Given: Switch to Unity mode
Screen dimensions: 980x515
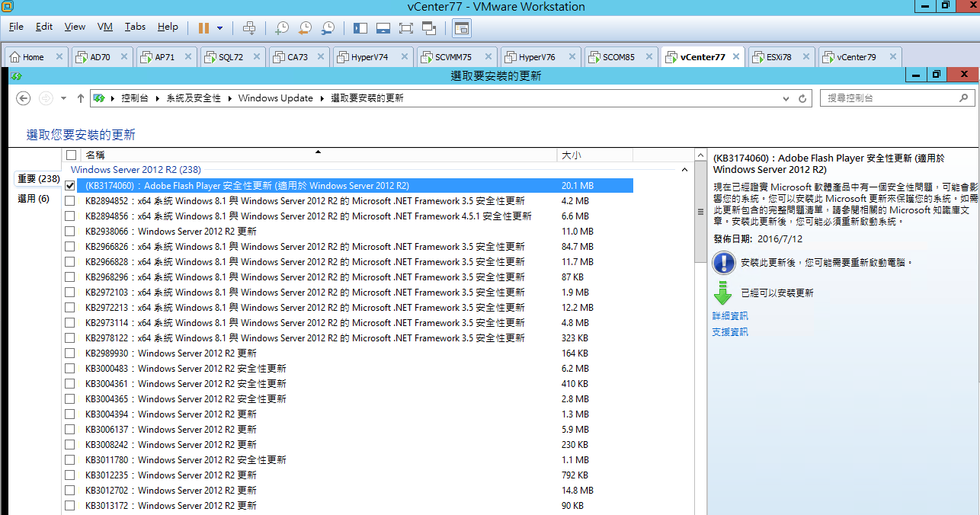Looking at the screenshot, I should coord(428,28).
